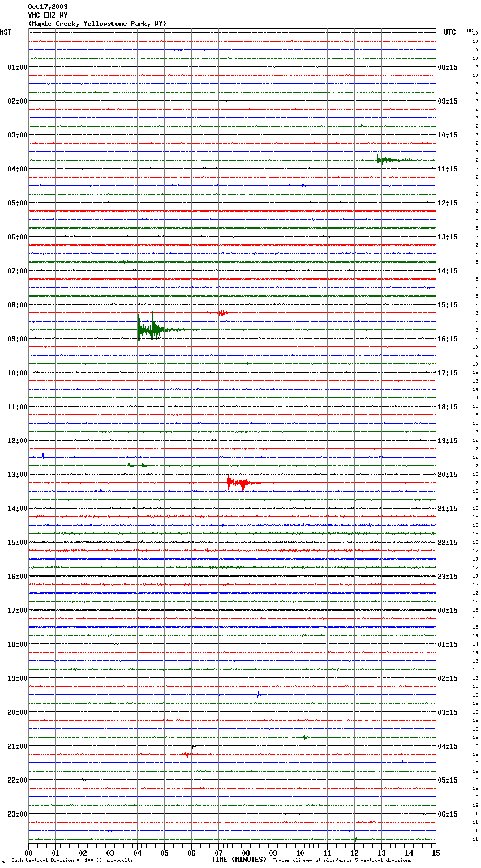Click the black spike on the 21:00 trace

point(194,746)
